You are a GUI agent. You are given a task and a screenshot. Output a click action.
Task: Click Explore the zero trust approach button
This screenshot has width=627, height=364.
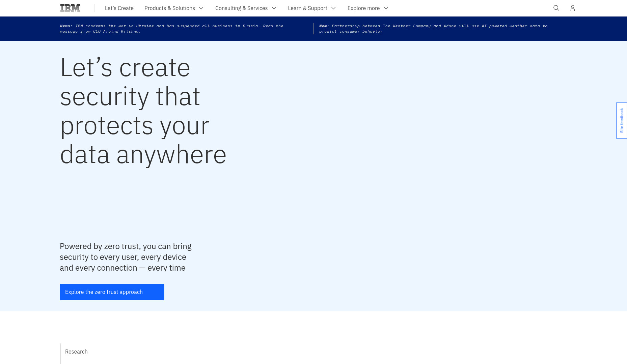tap(112, 292)
